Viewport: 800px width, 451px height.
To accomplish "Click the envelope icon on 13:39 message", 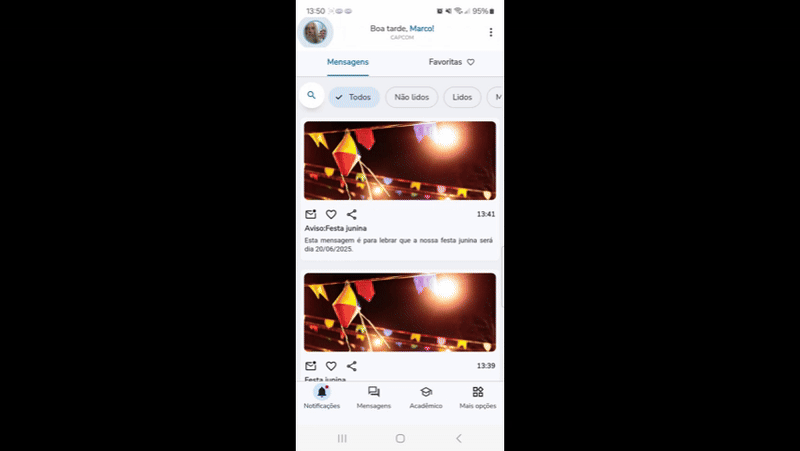I will 310,366.
